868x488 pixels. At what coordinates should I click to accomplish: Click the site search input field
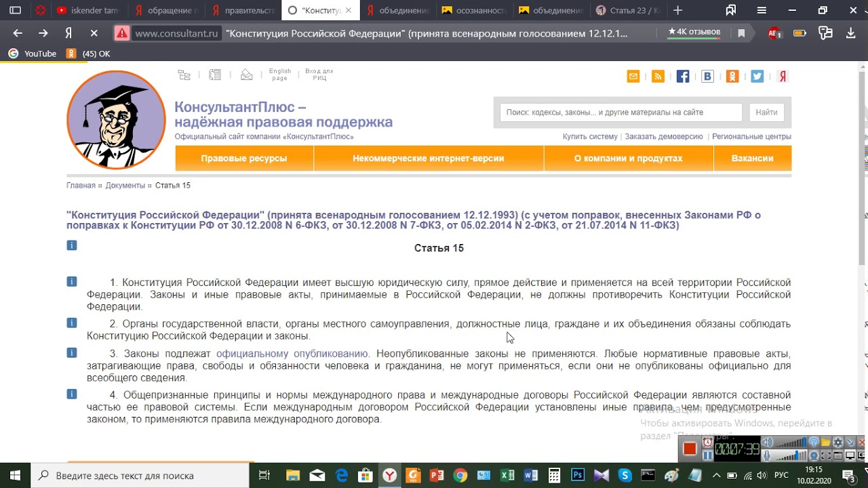pos(620,113)
